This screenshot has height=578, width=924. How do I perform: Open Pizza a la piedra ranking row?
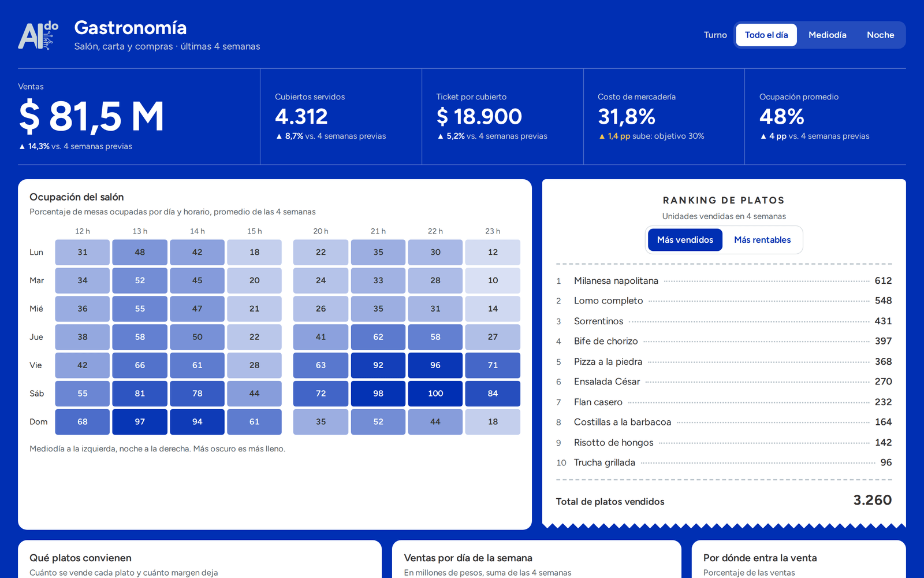pos(724,362)
